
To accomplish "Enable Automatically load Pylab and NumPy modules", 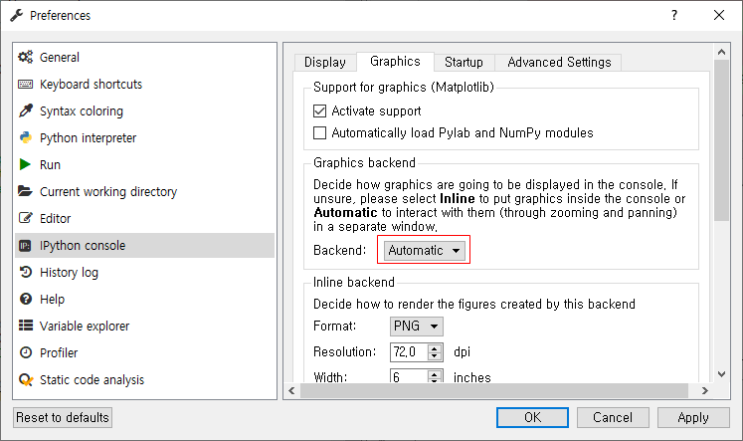I will click(x=320, y=132).
